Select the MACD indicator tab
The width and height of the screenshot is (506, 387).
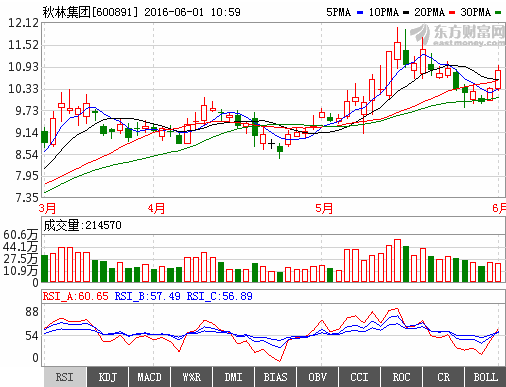149,377
